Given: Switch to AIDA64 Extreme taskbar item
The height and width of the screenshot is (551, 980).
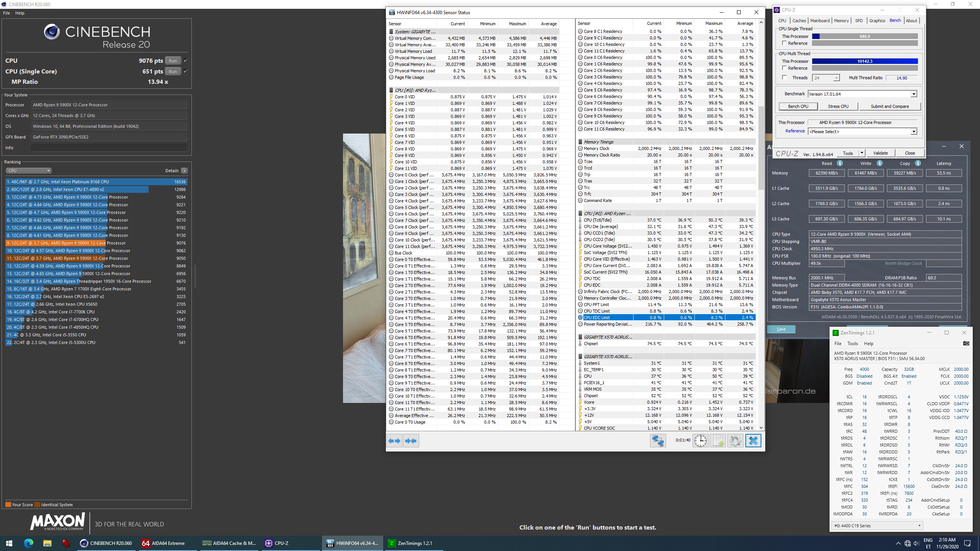Looking at the screenshot, I should [168, 543].
